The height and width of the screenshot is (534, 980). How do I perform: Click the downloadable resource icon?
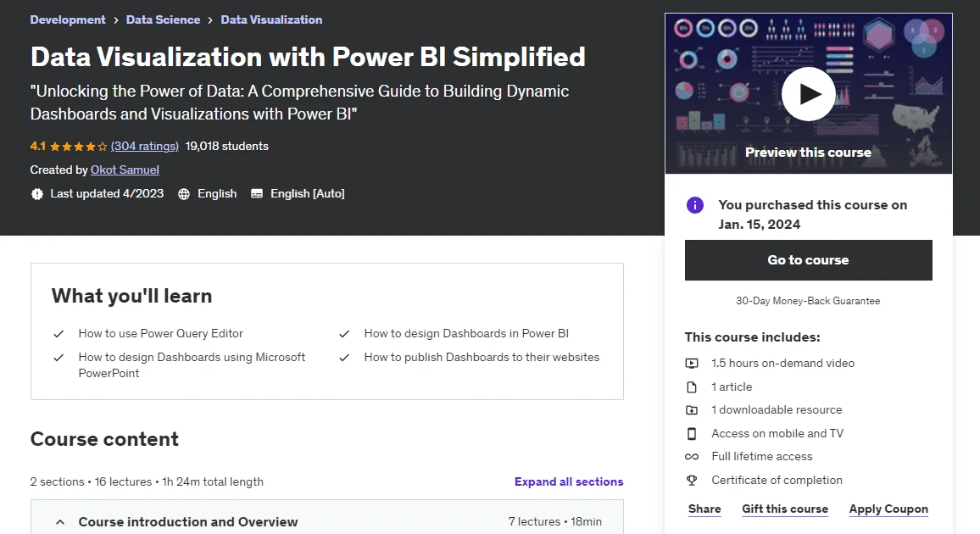pyautogui.click(x=692, y=409)
